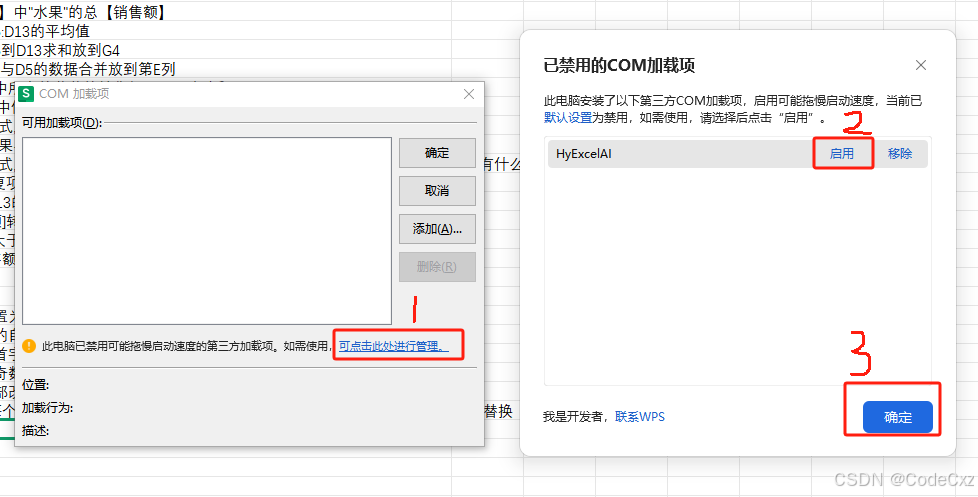Confirm with 确定 in COM 加载项 dialog
The width and height of the screenshot is (978, 497).
(x=437, y=153)
